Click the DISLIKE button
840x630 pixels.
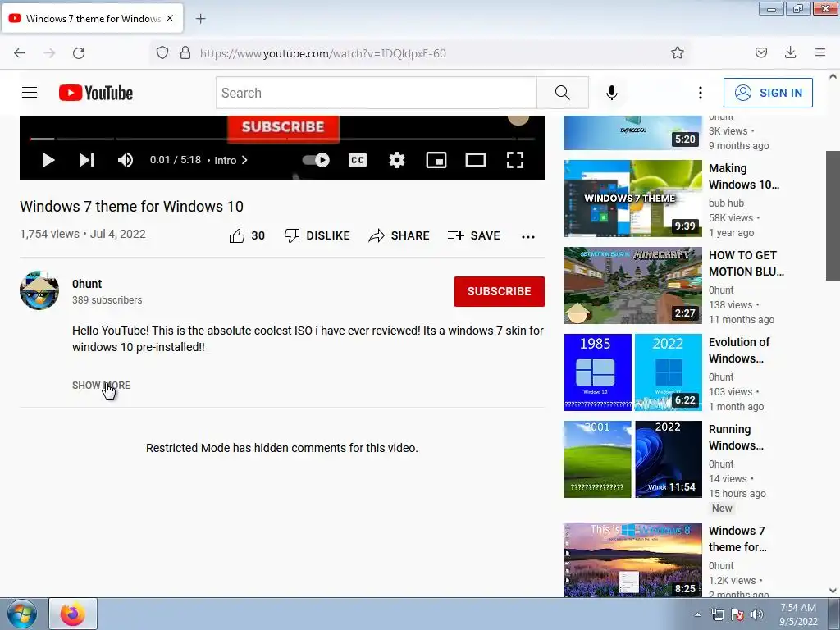(x=317, y=235)
